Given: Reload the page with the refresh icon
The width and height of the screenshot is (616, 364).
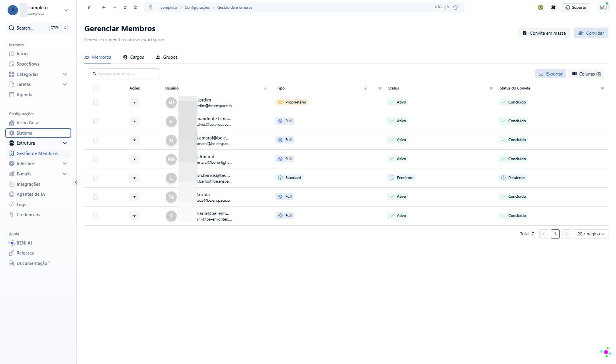Looking at the screenshot, I should tap(125, 8).
